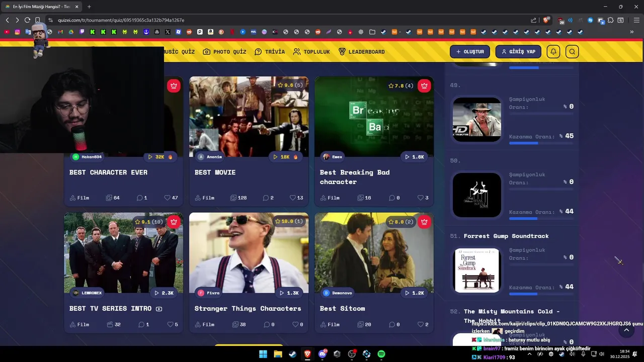The width and height of the screenshot is (644, 362).
Task: Open comments on BEST TV SERIES INTRO card
Action: tap(141, 324)
